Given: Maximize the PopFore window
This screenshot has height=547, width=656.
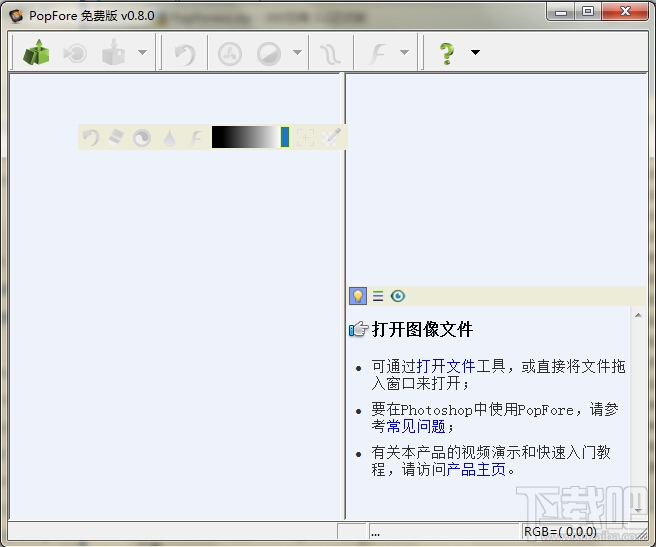Looking at the screenshot, I should [588, 12].
